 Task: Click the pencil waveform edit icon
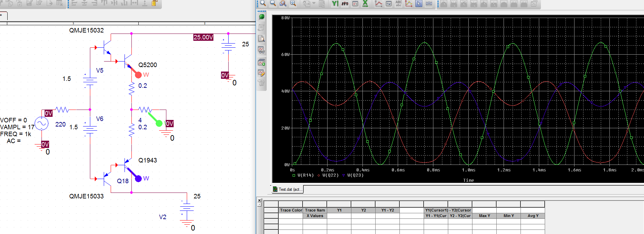(x=261, y=73)
